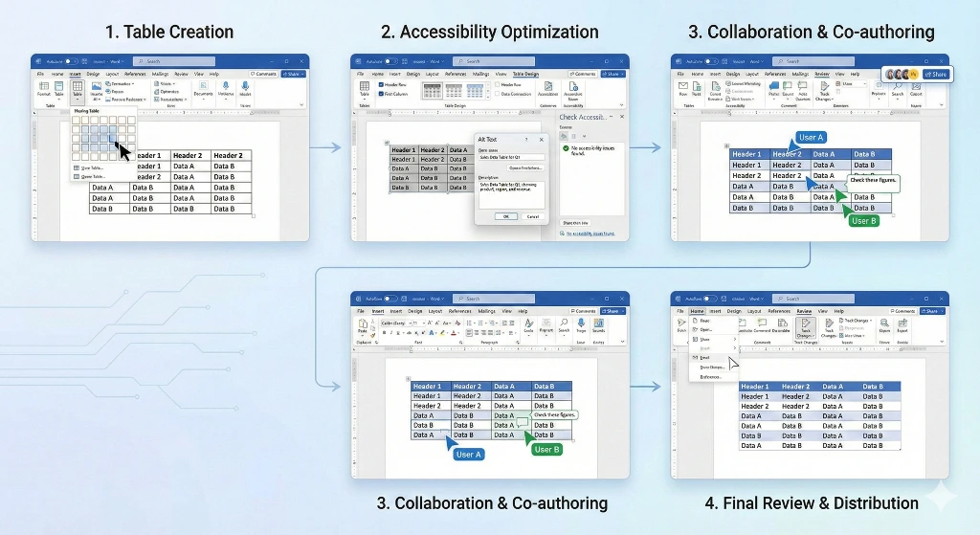Toggle AutoSave switch in Table Creation window
The width and height of the screenshot is (980, 535).
tap(71, 61)
